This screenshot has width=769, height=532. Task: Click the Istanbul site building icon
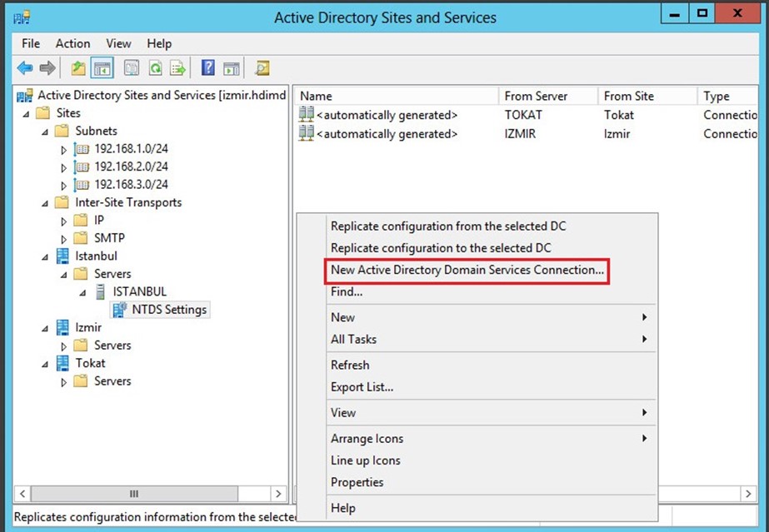pos(62,256)
